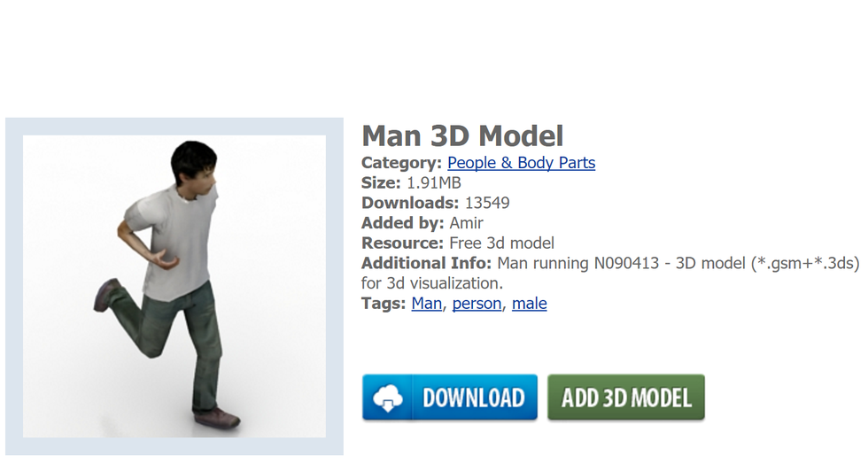Click the cloud download icon
The height and width of the screenshot is (463, 868).
point(388,397)
